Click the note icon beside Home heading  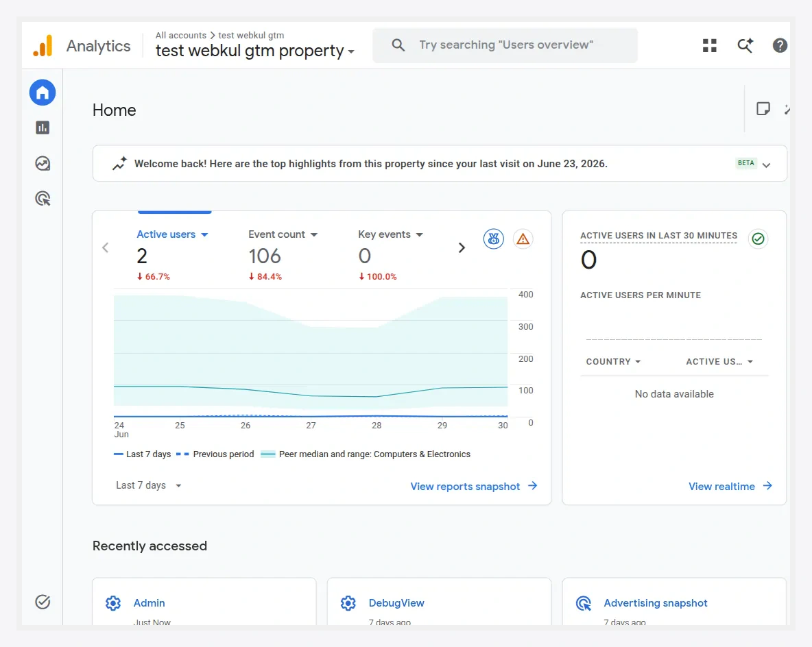click(x=763, y=109)
